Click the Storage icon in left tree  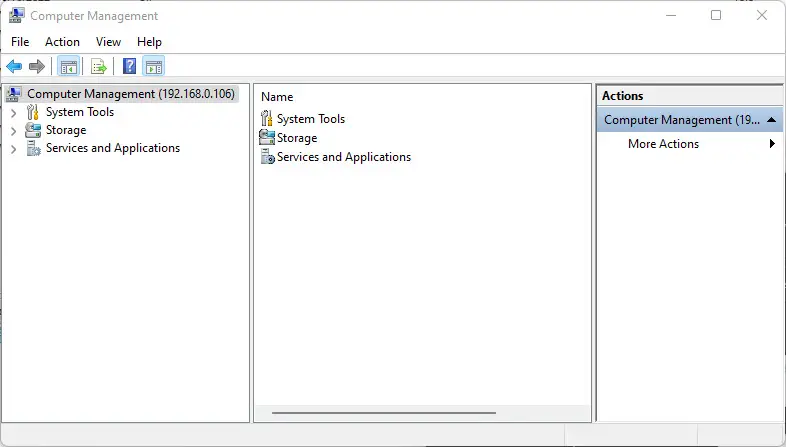[33, 130]
